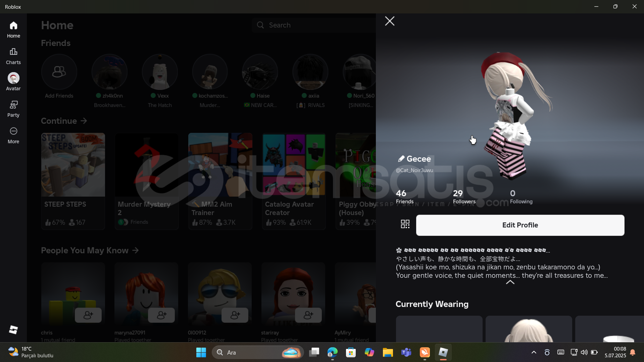Viewport: 644px width, 362px height.
Task: Add maryna27091 as a friend
Action: 161,315
